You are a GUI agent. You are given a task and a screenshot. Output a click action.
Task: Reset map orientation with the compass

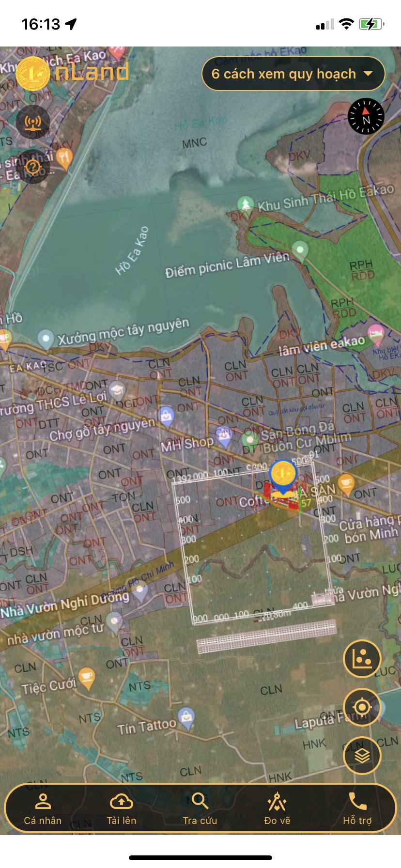click(366, 116)
